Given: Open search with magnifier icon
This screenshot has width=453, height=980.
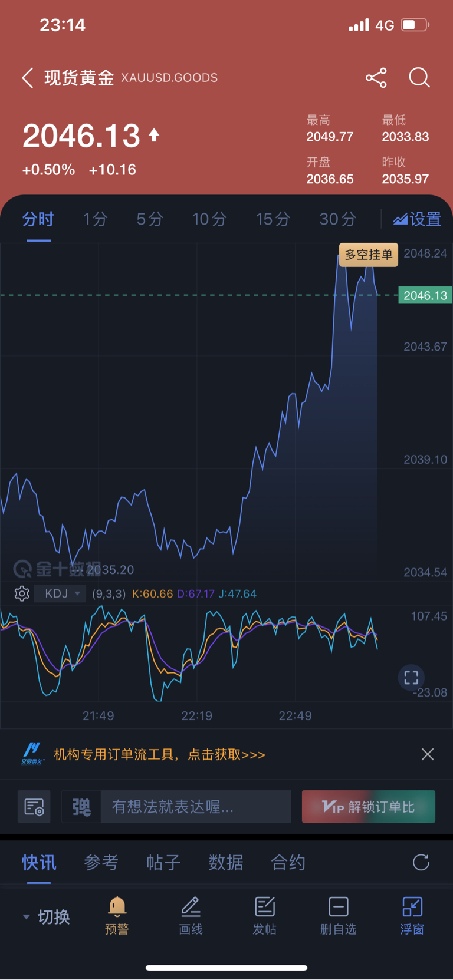Looking at the screenshot, I should click(419, 78).
